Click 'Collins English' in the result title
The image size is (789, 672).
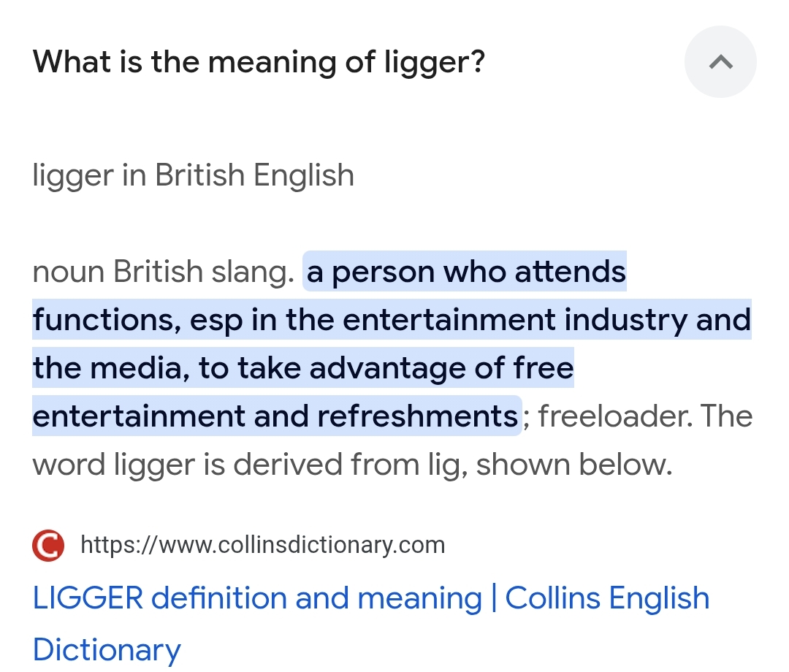point(607,598)
